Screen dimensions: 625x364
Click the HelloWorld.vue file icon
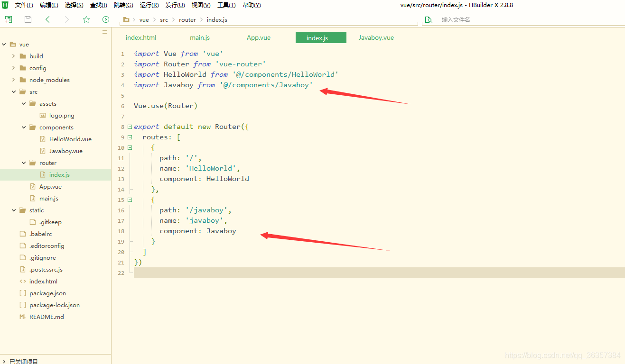(x=43, y=139)
